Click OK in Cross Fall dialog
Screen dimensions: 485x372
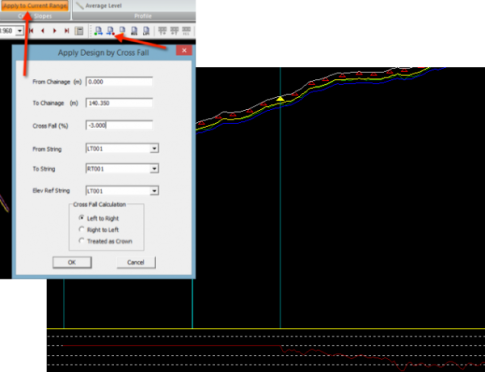click(72, 262)
